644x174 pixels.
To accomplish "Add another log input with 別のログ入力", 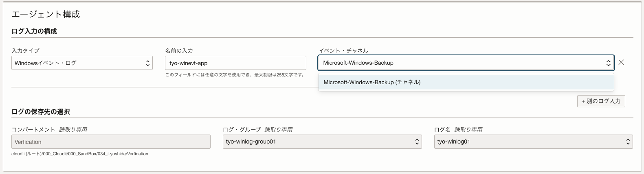I will [x=601, y=101].
